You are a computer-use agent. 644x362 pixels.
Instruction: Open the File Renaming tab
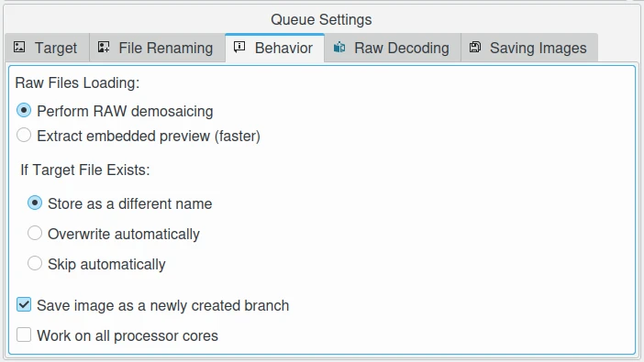(x=157, y=48)
